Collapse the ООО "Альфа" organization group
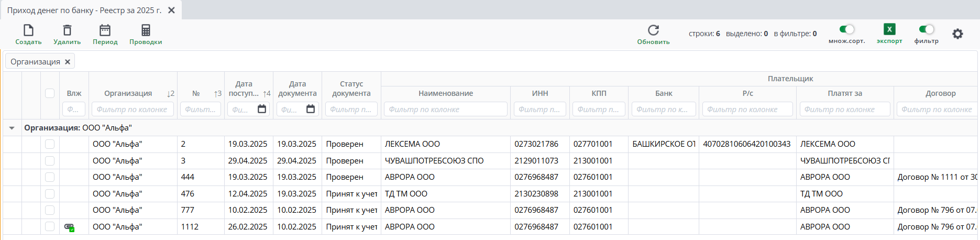 point(12,128)
